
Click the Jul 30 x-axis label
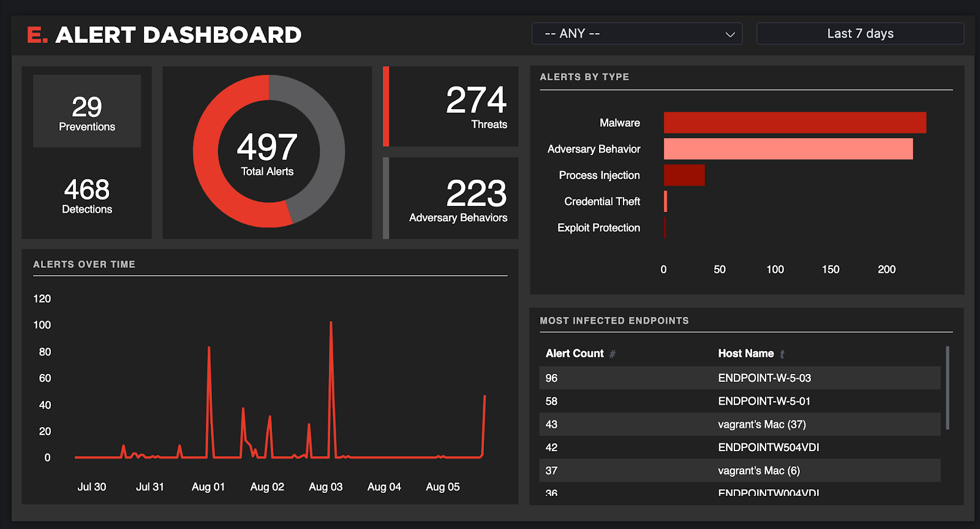92,487
